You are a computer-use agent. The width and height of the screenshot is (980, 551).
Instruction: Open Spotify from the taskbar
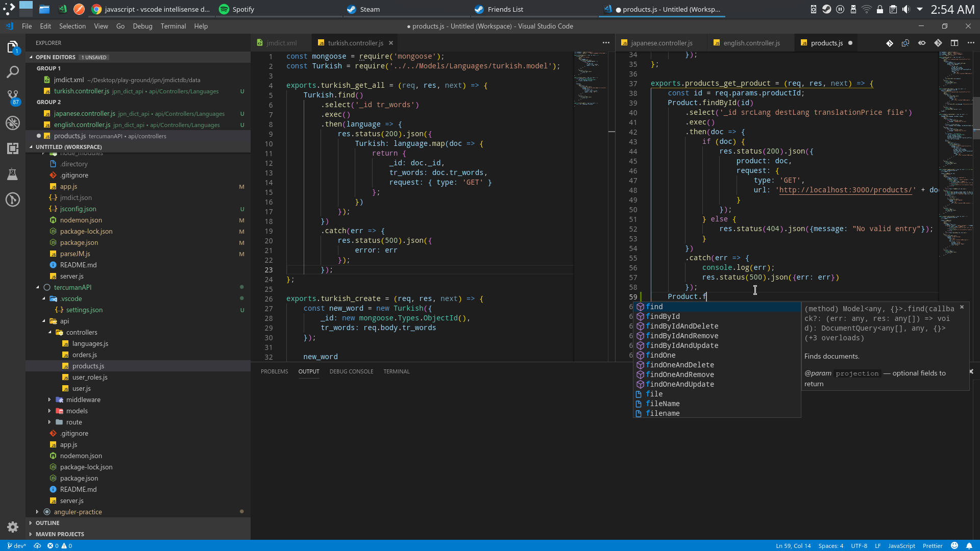[236, 9]
